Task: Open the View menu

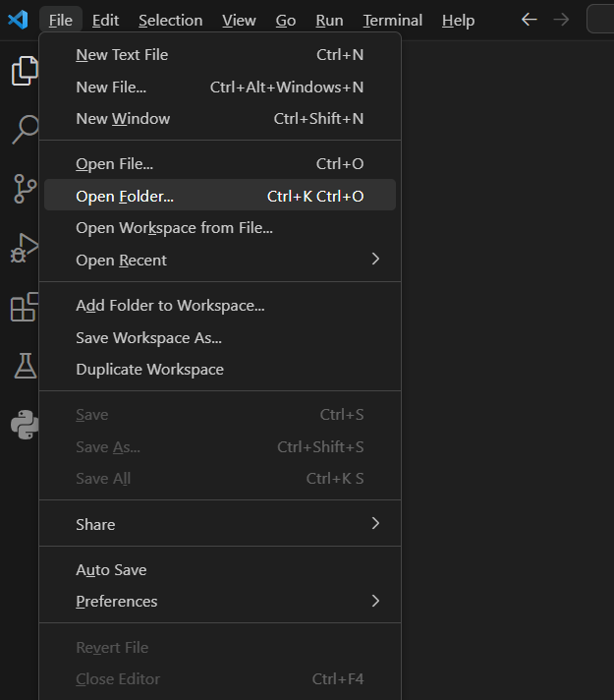Action: [239, 20]
